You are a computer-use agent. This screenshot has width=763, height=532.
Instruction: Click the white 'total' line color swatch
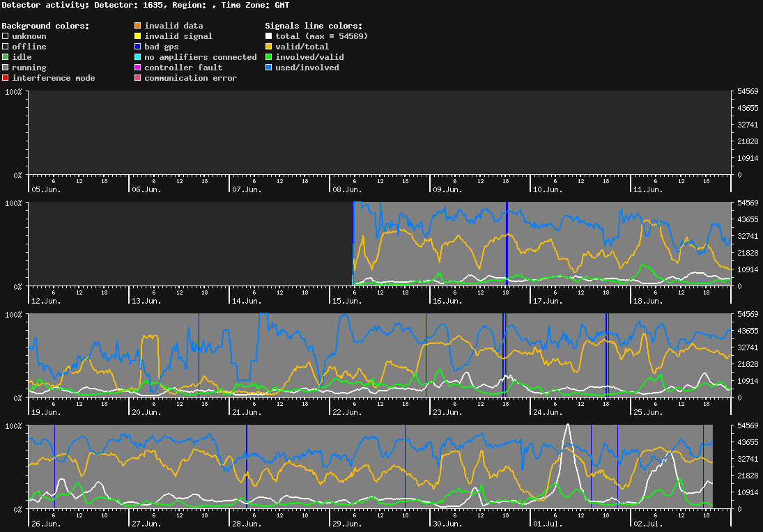268,36
